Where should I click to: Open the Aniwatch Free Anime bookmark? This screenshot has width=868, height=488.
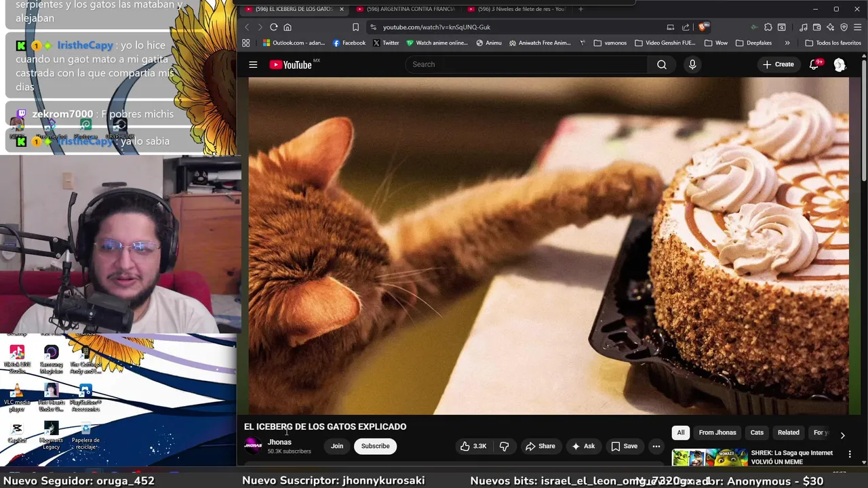tap(540, 43)
